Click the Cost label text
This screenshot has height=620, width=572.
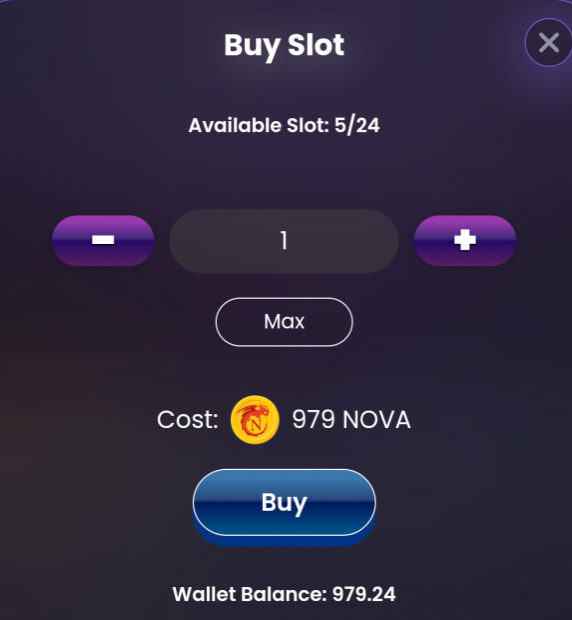point(187,420)
